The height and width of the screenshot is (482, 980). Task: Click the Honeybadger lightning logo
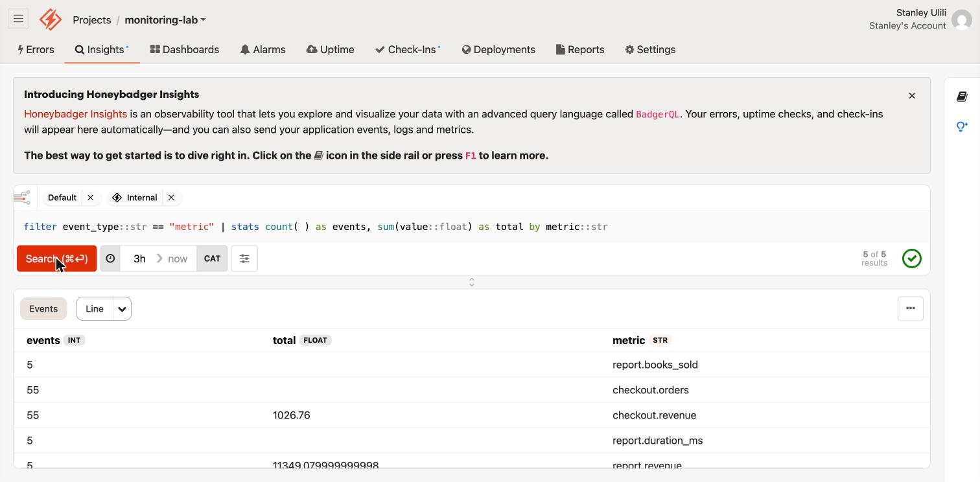tap(51, 19)
